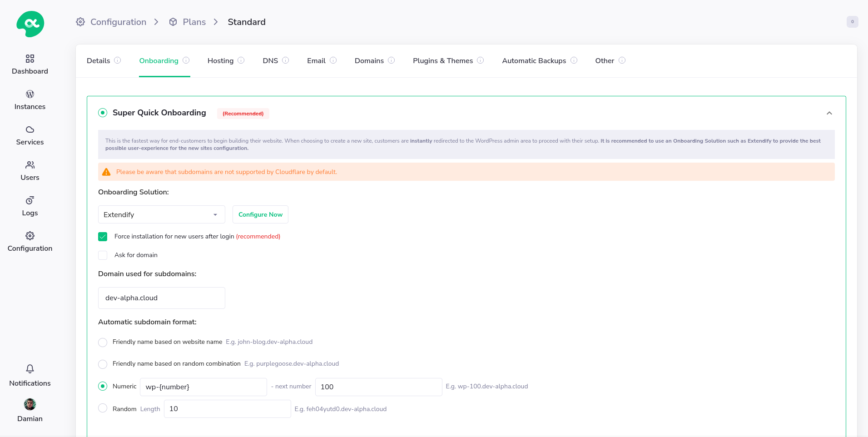868x437 pixels.
Task: Uncheck Force installation for new users
Action: 103,237
